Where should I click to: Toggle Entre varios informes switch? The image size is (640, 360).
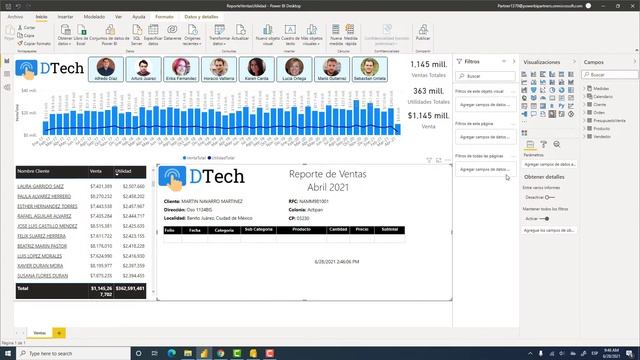coord(549,198)
